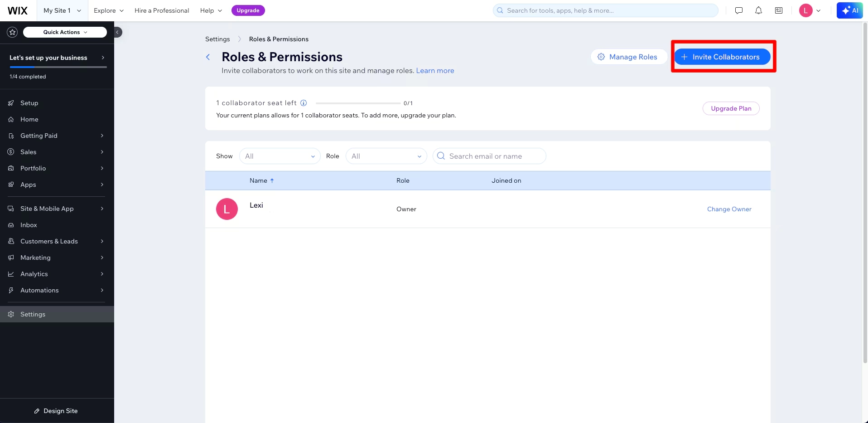Open the chat messages icon
The image size is (868, 423).
pos(739,10)
